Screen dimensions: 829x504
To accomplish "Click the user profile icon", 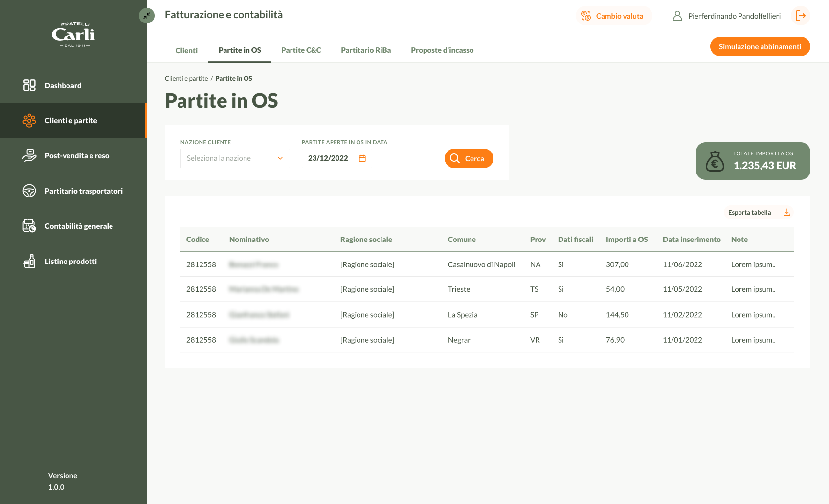I will pos(677,16).
